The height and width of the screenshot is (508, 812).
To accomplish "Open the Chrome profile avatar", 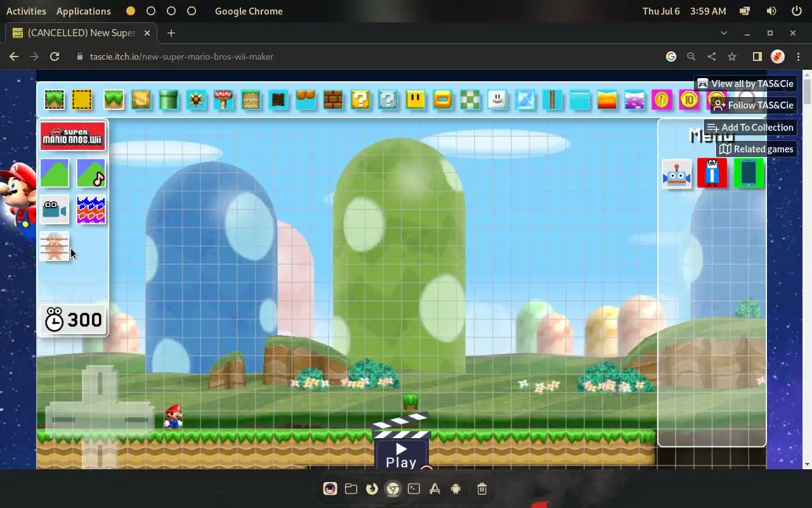I will click(x=777, y=57).
